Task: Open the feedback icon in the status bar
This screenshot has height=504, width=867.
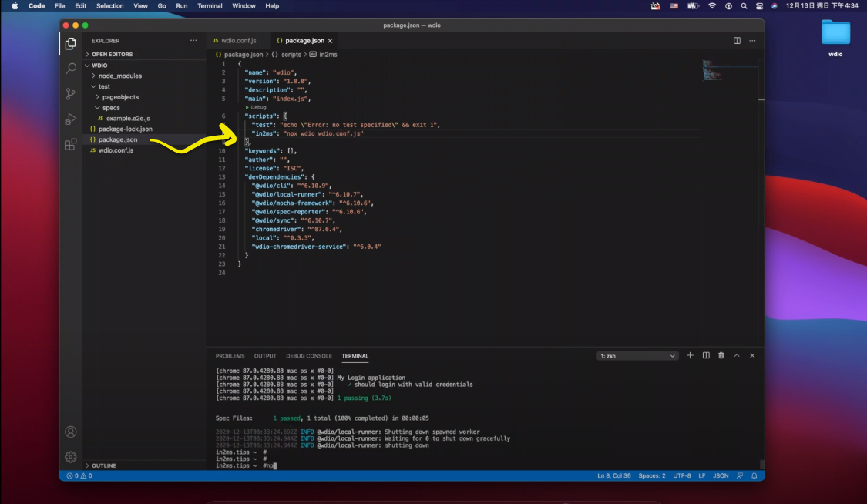Action: tap(740, 475)
